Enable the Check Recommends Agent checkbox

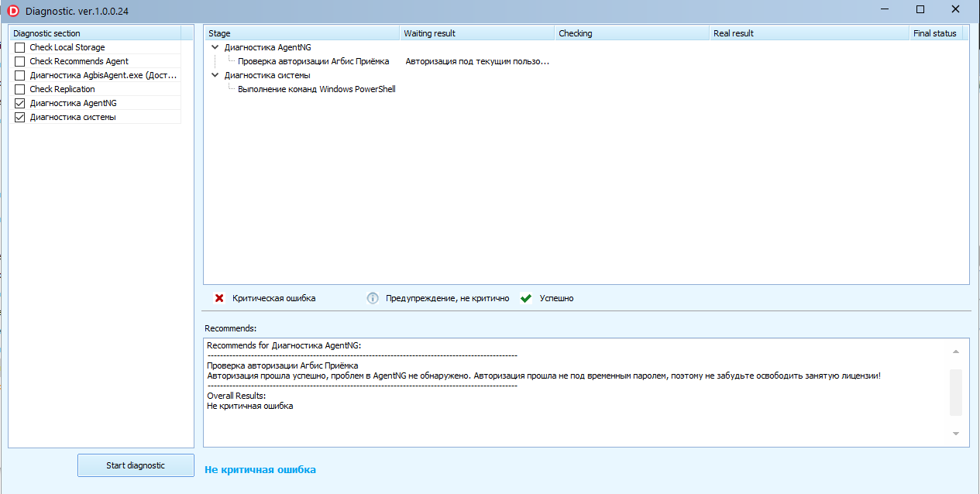point(19,60)
